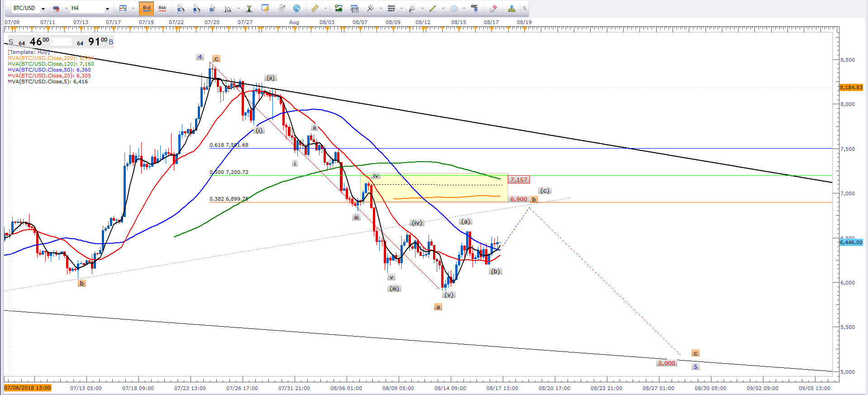The height and width of the screenshot is (395, 868).
Task: Expand the toolbar overflow options arrow
Action: (x=524, y=8)
